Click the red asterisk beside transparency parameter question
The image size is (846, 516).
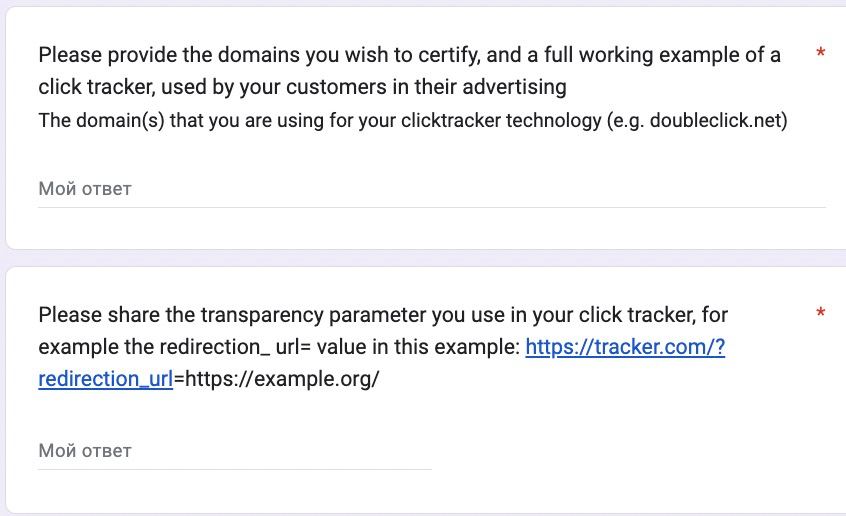point(821,313)
